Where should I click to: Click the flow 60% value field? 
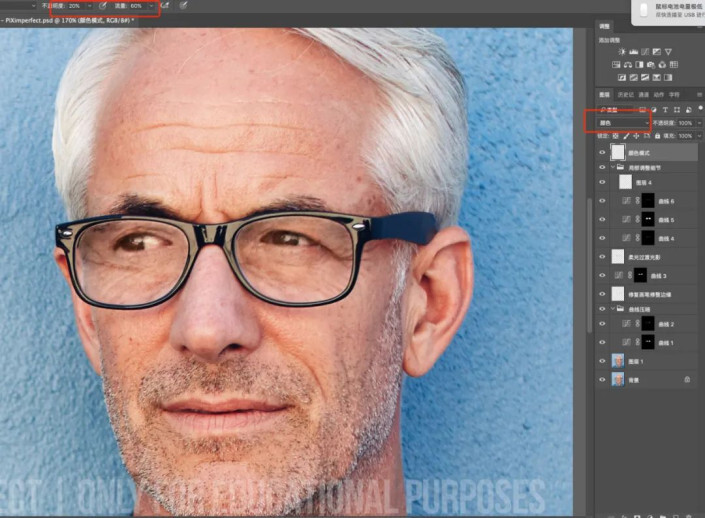point(136,5)
